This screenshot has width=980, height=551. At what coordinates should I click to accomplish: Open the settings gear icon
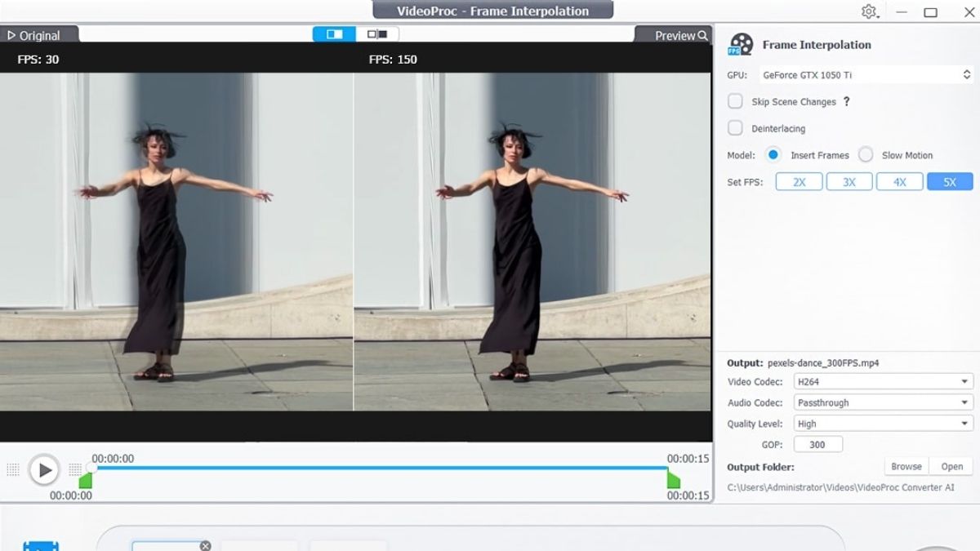(x=870, y=11)
